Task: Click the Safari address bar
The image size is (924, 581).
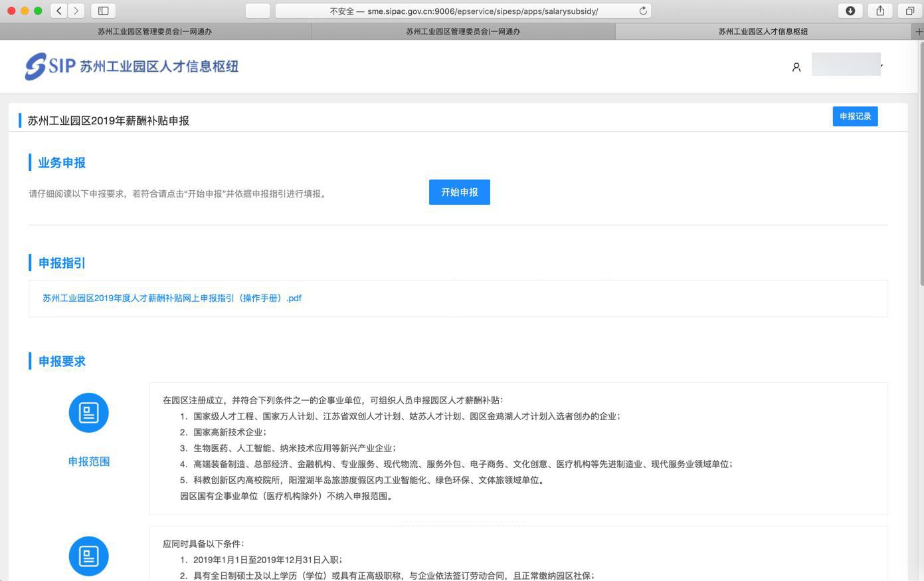Action: coord(463,11)
